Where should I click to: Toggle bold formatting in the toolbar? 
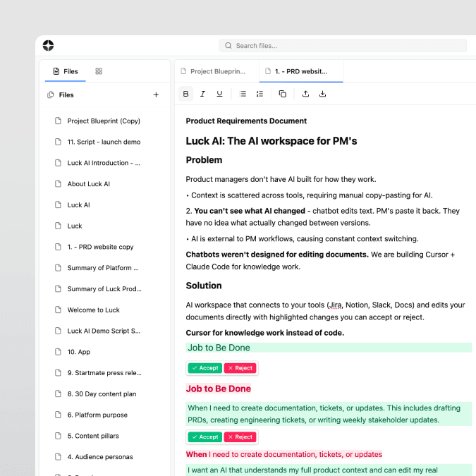[185, 94]
